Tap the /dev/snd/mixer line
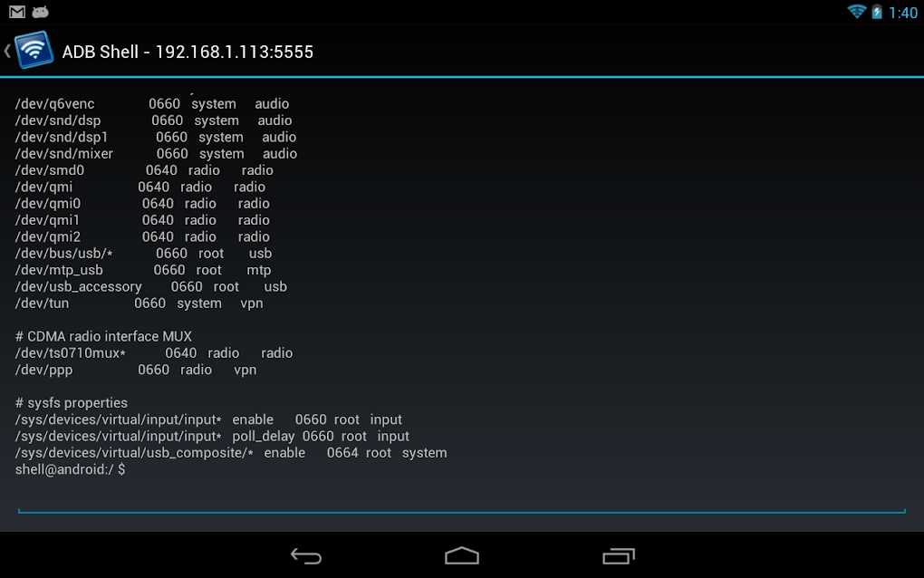This screenshot has height=578, width=924. (156, 153)
